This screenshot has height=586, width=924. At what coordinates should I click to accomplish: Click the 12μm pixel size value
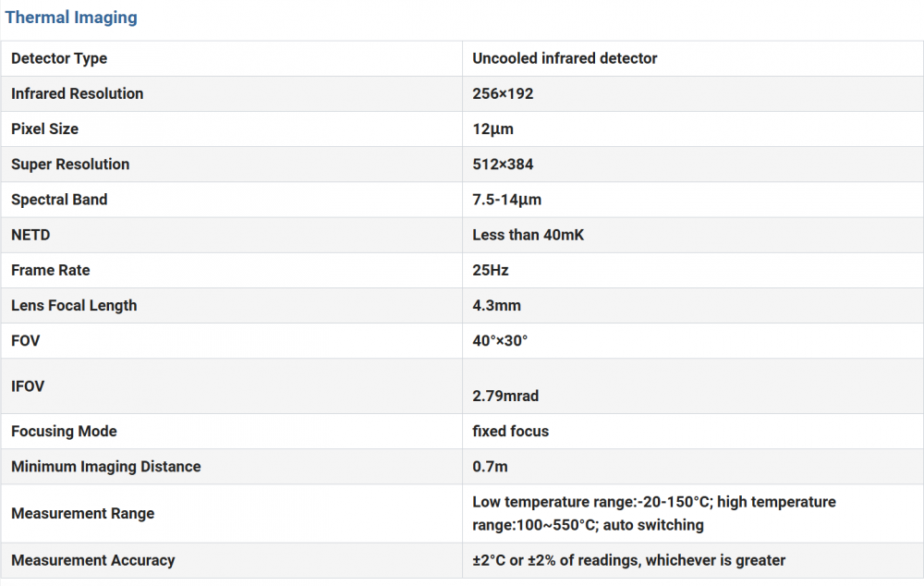(492, 128)
